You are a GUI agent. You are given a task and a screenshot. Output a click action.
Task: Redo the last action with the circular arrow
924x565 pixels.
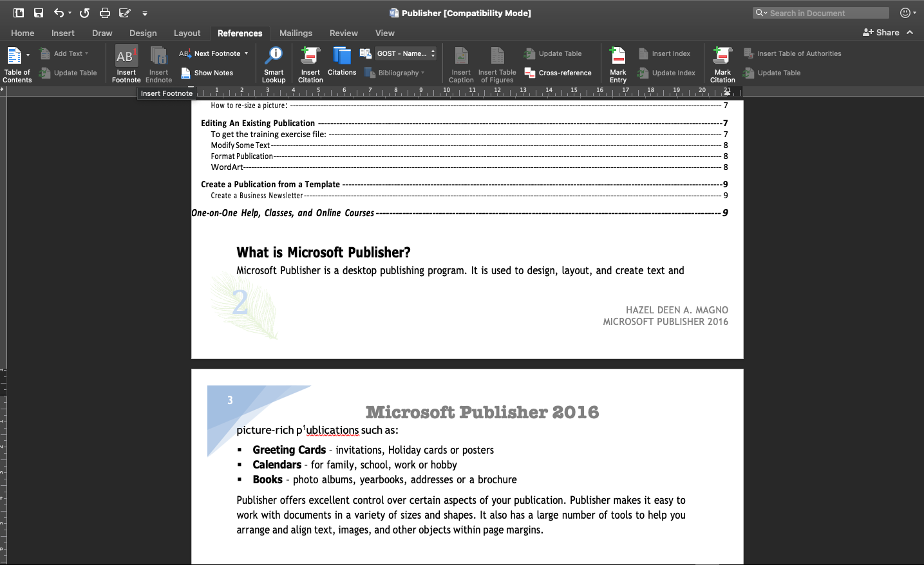84,13
